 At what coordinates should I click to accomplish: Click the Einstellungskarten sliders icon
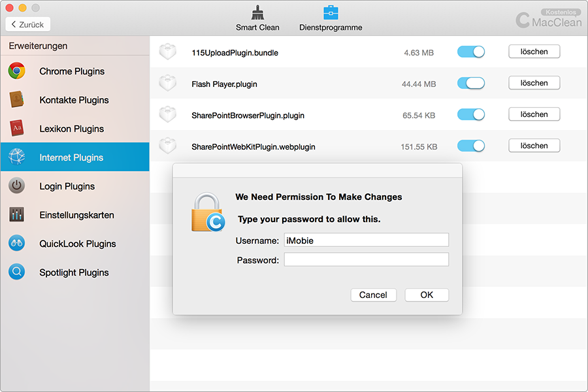click(x=17, y=214)
